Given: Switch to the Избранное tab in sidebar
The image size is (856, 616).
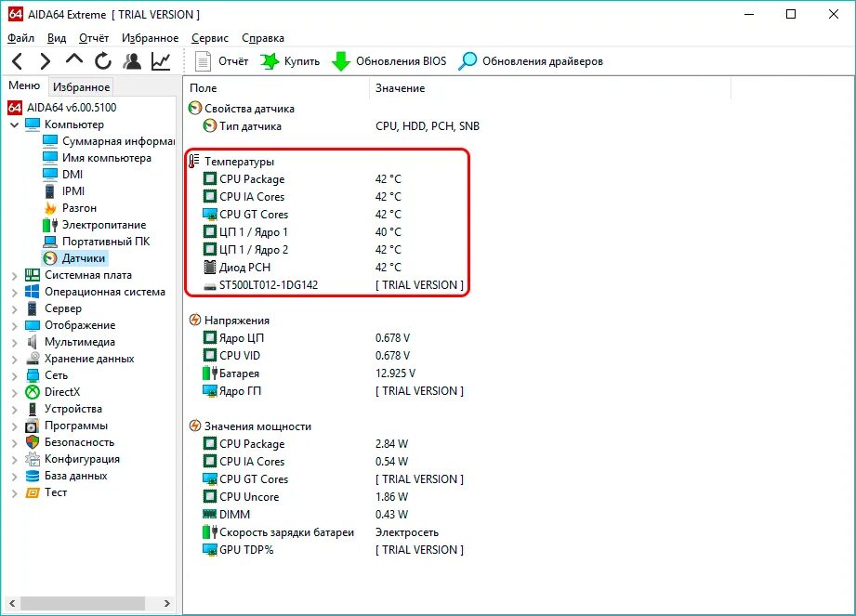Looking at the screenshot, I should pyautogui.click(x=81, y=86).
